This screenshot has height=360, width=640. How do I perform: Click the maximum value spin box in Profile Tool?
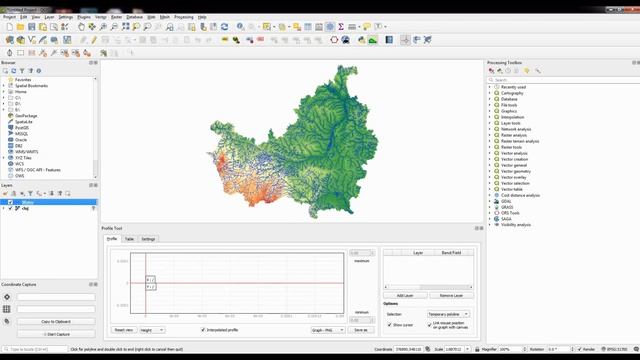click(362, 253)
